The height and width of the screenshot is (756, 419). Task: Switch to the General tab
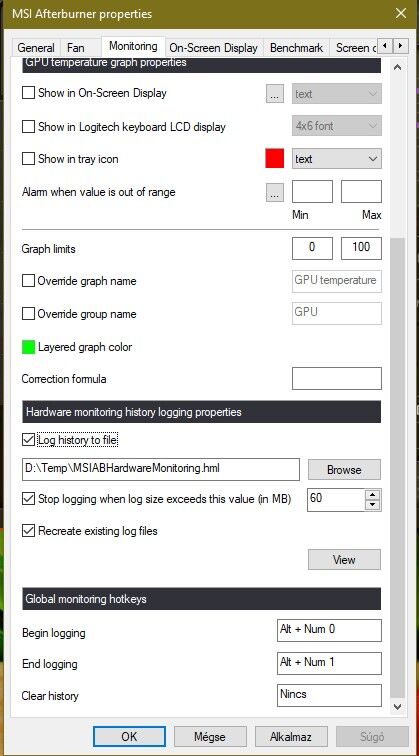(x=36, y=48)
